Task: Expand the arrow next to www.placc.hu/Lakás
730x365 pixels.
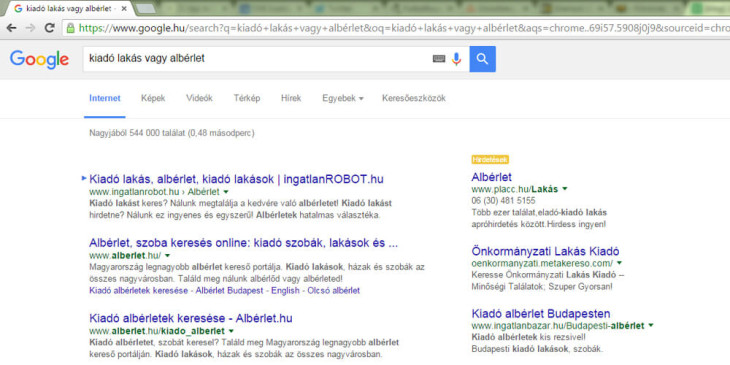Action: 565,189
